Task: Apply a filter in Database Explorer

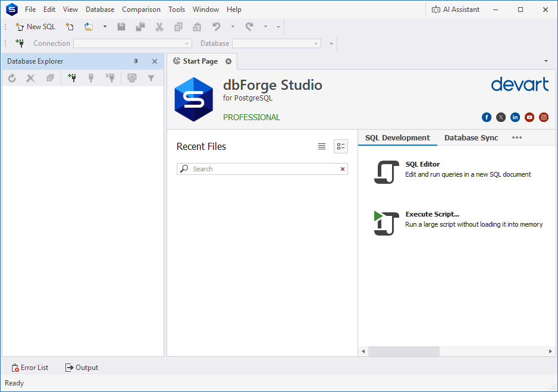Action: click(151, 77)
